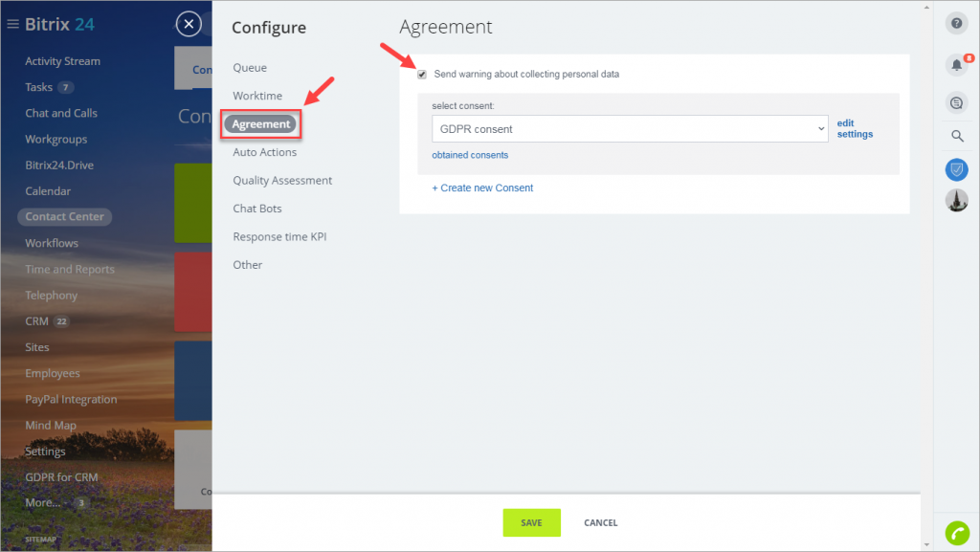
Task: Open the obtained consents link
Action: (x=470, y=155)
